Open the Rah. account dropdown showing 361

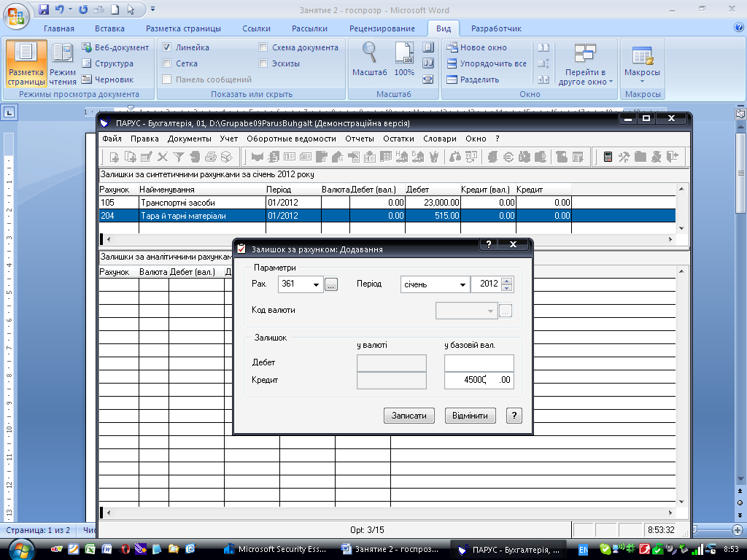click(x=316, y=284)
